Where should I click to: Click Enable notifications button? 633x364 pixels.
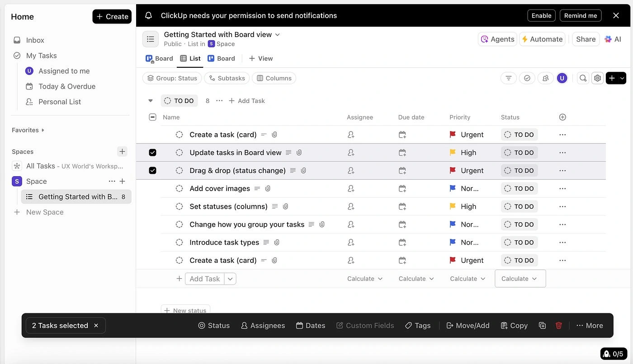[541, 15]
